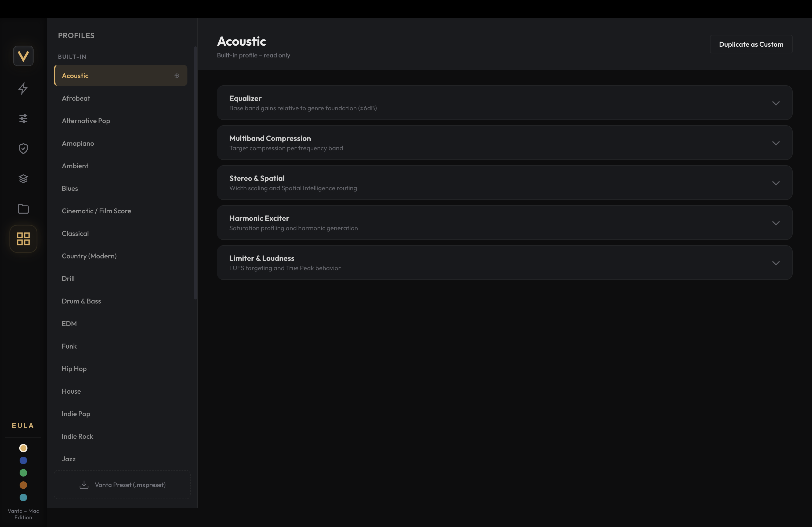The image size is (812, 527).
Task: Open the folder browser sidebar icon
Action: pos(23,208)
